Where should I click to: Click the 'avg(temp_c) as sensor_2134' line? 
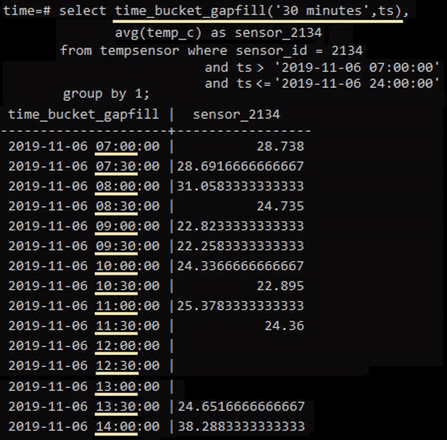[218, 33]
